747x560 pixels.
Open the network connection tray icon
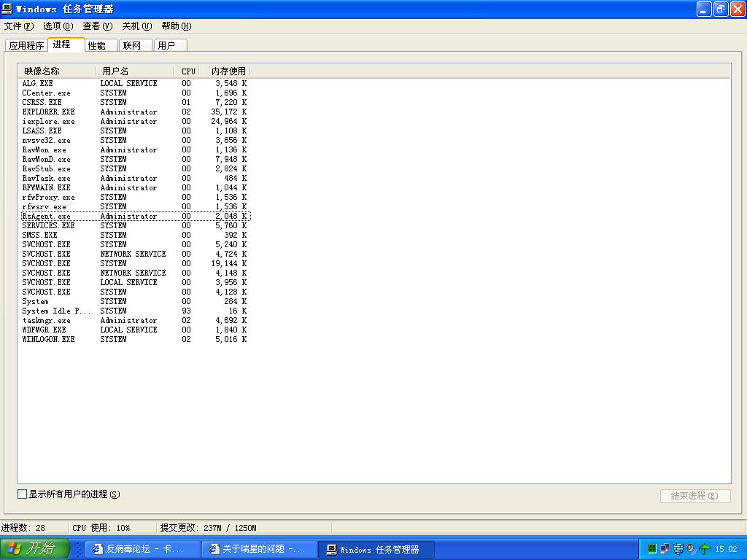(665, 549)
